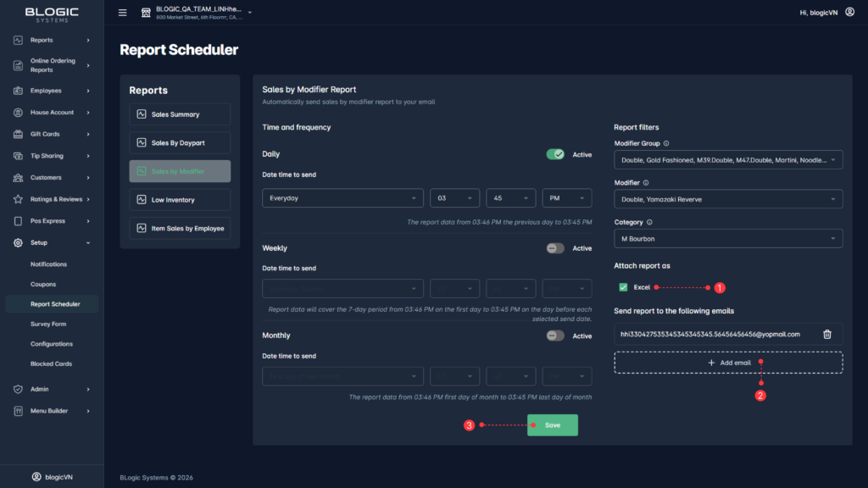Click the Setup gear icon
Image resolution: width=868 pixels, height=488 pixels.
pyautogui.click(x=19, y=243)
